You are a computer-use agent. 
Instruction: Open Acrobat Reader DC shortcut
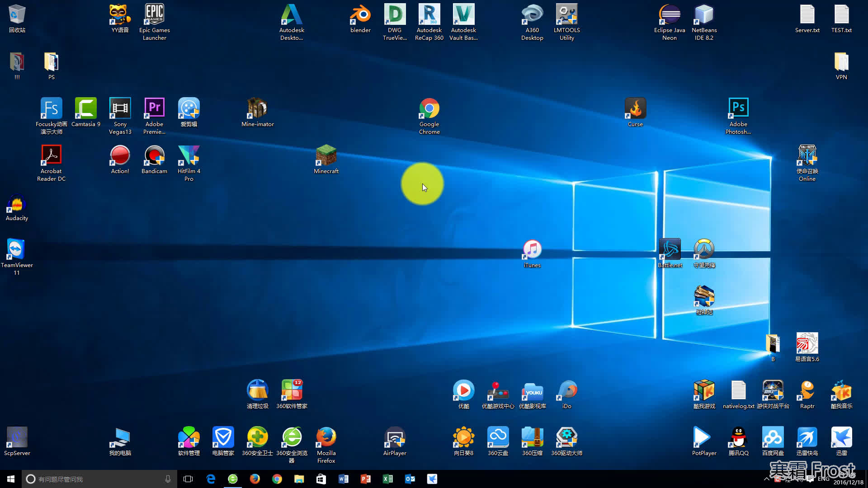[x=51, y=163]
